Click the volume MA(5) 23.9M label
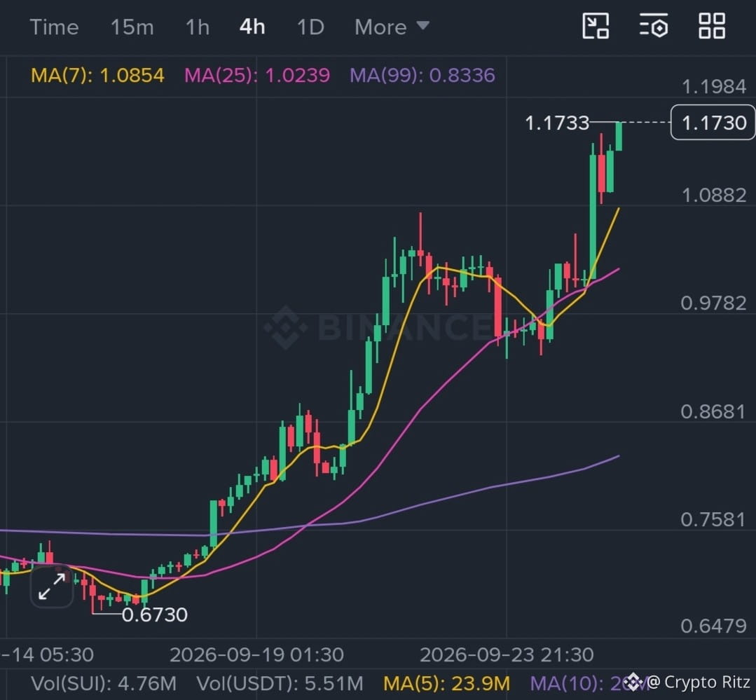 (446, 683)
